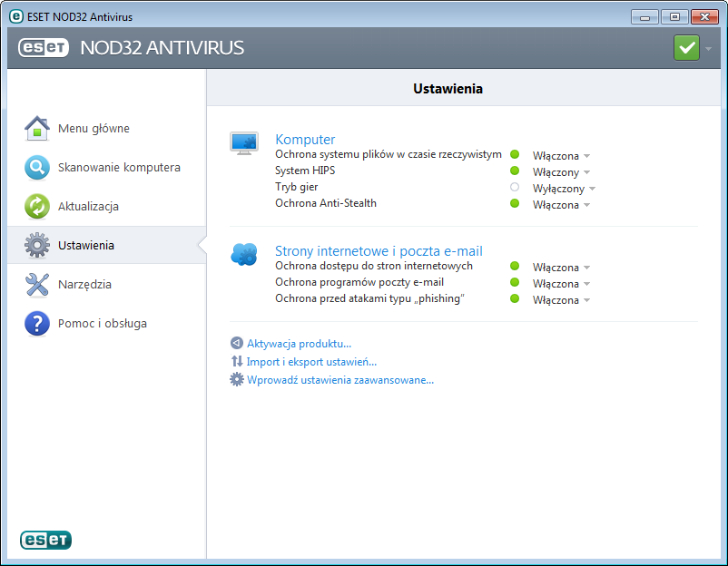Open dropdown for web access protection
This screenshot has width=728, height=566.
point(561,268)
